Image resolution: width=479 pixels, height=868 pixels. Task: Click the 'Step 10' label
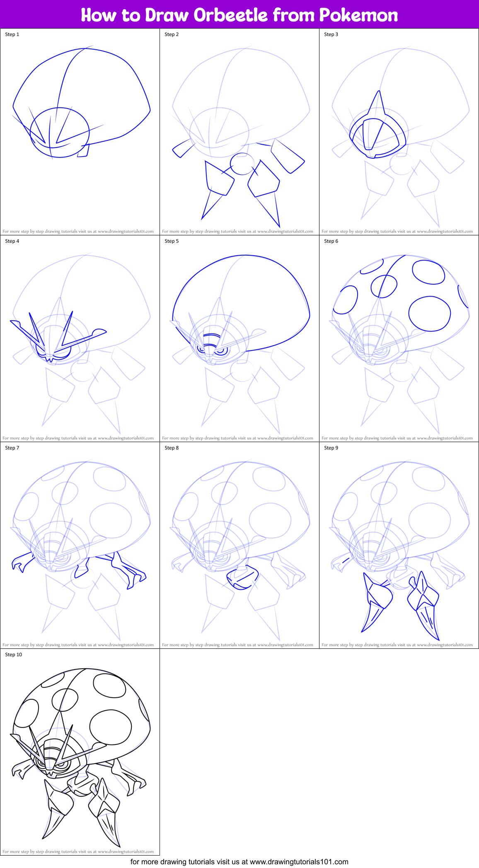click(14, 655)
